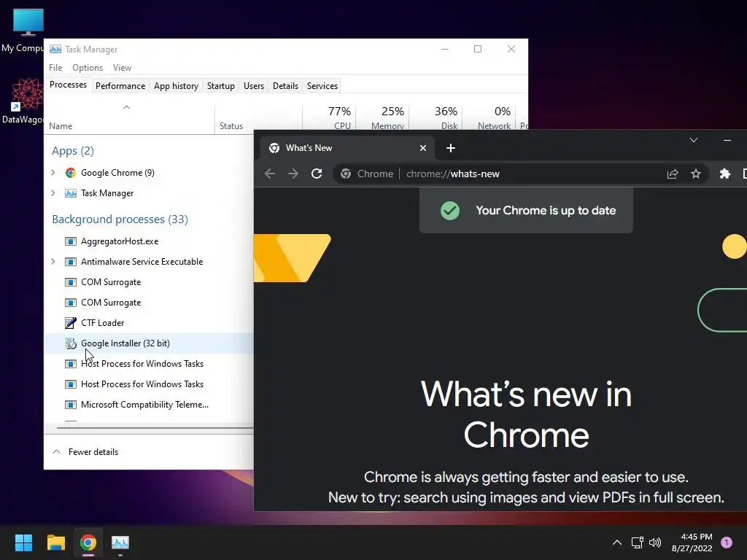The height and width of the screenshot is (560, 747).
Task: Switch to the Performance tab
Action: click(x=120, y=86)
